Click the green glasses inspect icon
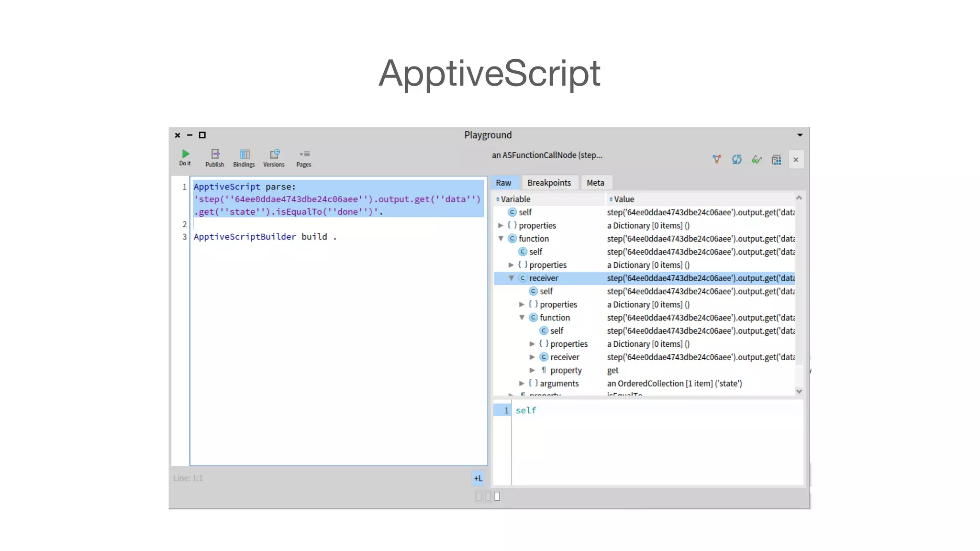This screenshot has width=980, height=551. [x=757, y=160]
